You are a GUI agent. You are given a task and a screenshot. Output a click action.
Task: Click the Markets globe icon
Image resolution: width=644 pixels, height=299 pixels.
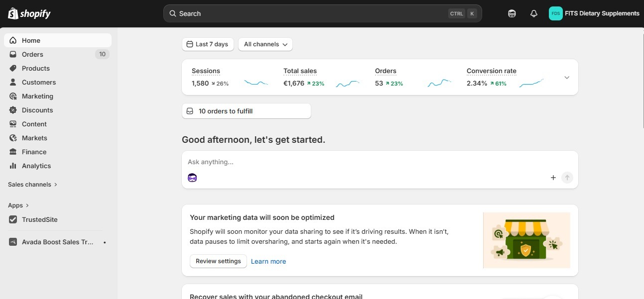(13, 138)
